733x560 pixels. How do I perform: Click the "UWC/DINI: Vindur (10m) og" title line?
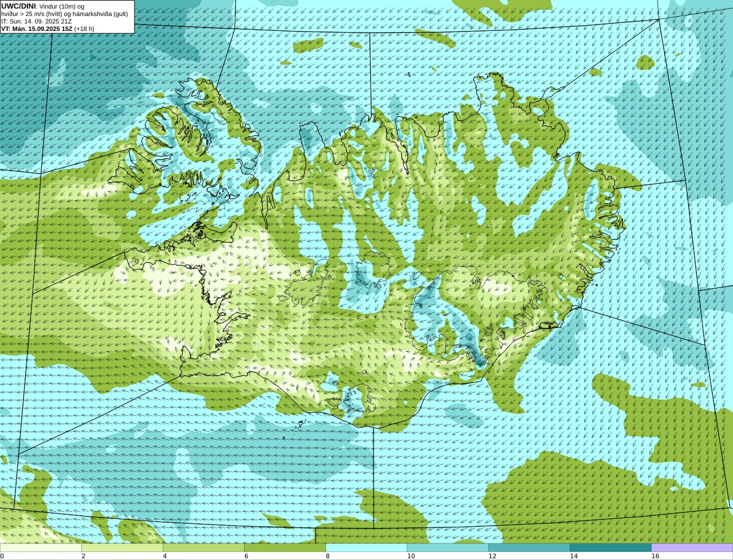[43, 6]
